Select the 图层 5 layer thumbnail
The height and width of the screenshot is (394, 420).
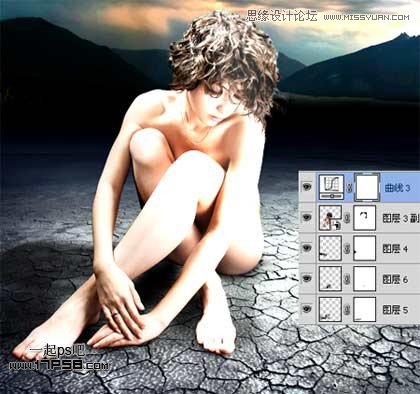coord(330,309)
